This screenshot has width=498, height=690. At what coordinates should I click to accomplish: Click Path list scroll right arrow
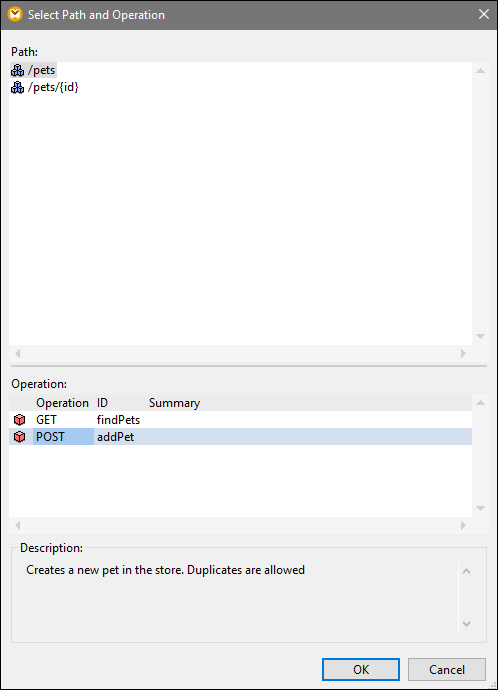tap(463, 353)
